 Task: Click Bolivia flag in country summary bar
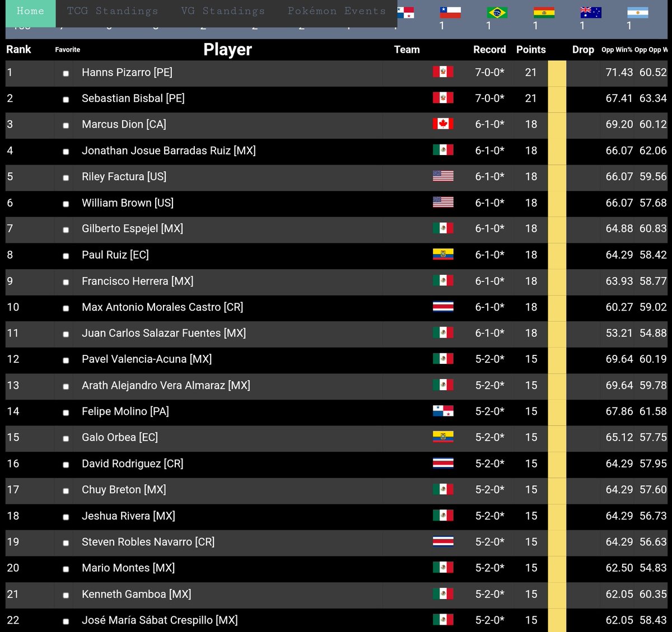coord(544,12)
